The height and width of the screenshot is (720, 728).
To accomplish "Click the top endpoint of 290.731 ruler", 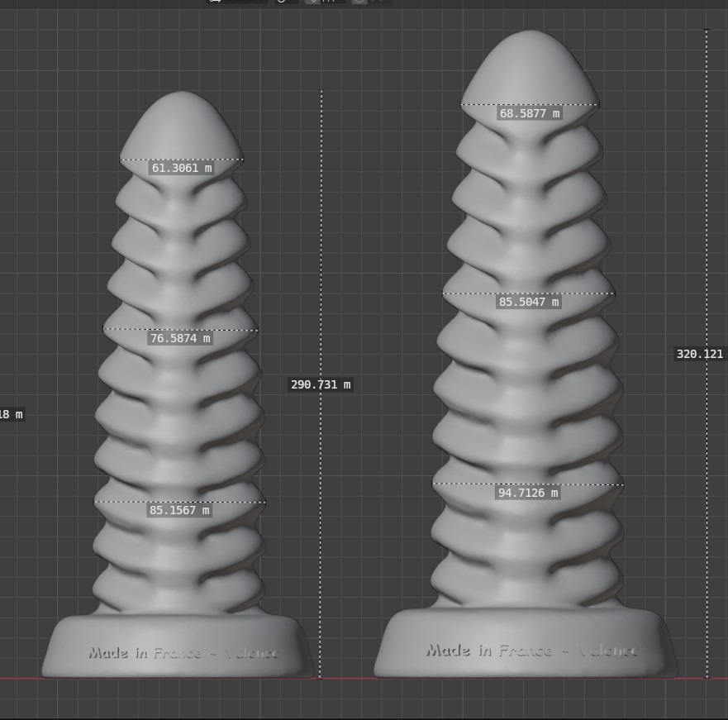I will pos(321,91).
